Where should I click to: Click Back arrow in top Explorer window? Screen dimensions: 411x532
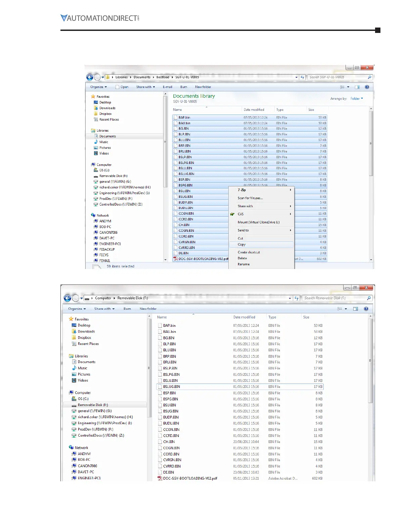coord(90,77)
